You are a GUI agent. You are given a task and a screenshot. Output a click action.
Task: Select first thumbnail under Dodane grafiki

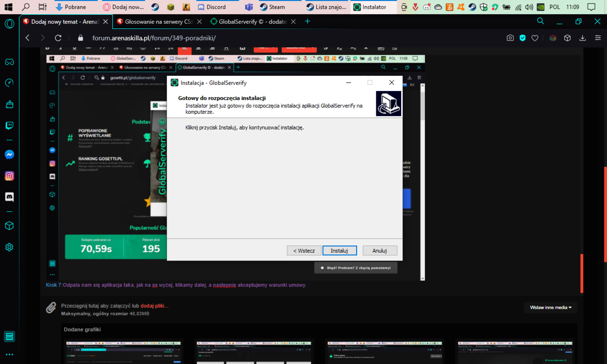click(x=124, y=351)
